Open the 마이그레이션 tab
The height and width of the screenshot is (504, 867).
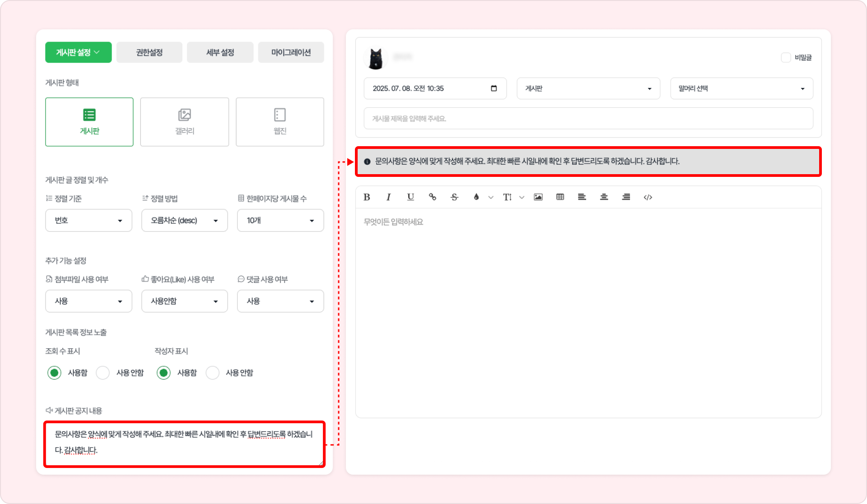coord(291,53)
